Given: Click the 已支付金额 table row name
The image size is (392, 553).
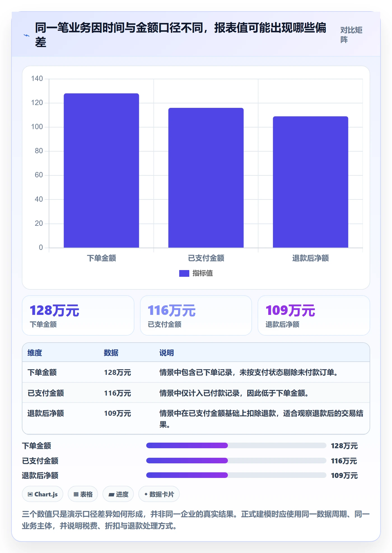Looking at the screenshot, I should (46, 393).
